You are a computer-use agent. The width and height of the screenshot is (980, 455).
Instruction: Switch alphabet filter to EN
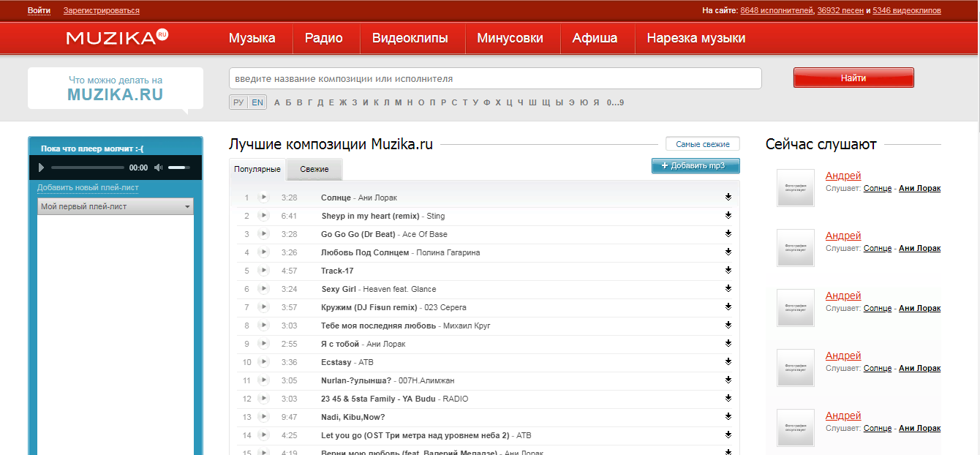pyautogui.click(x=257, y=102)
